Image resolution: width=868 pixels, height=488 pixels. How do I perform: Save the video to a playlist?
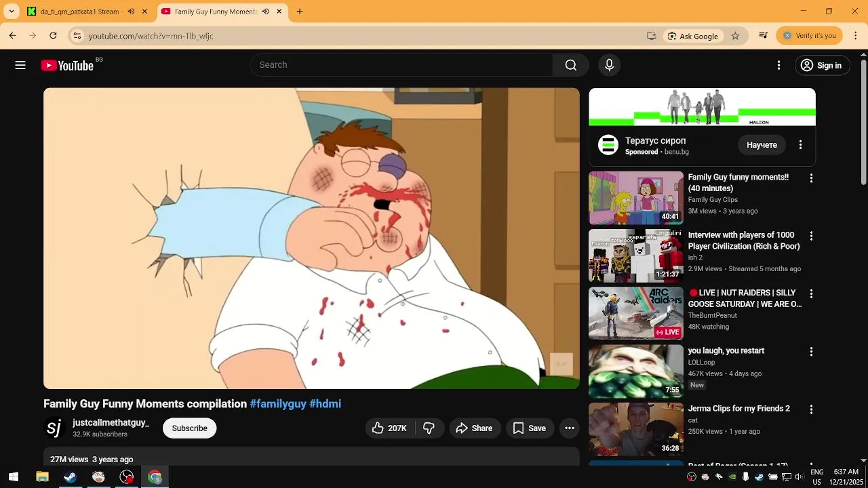(x=530, y=428)
